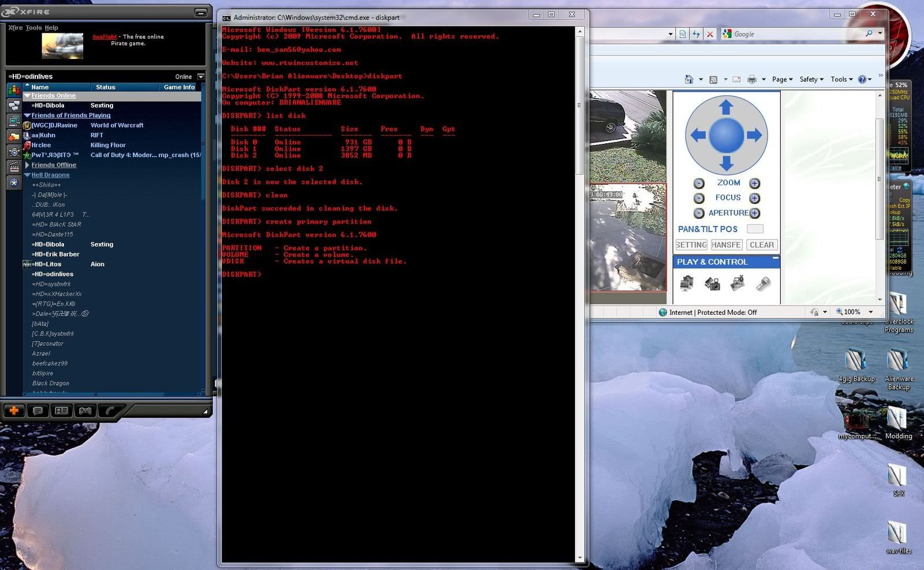Click IE compatibility view icon
924x570 pixels.
[x=683, y=34]
